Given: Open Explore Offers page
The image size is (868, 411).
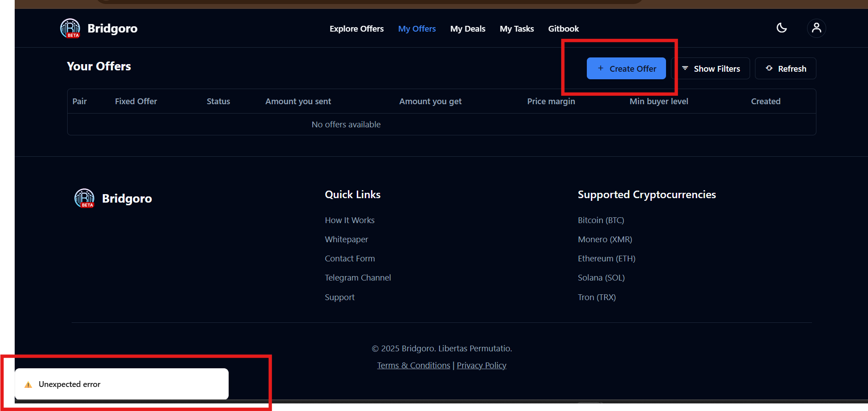Looking at the screenshot, I should pos(356,28).
